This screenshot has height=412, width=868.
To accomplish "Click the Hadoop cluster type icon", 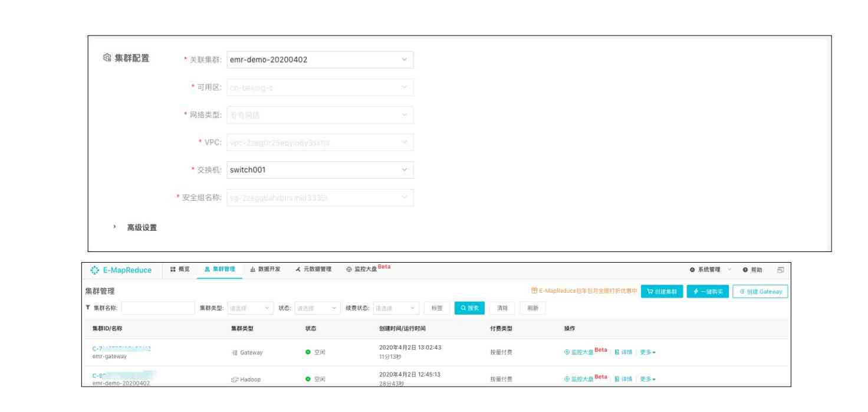I will [x=234, y=380].
